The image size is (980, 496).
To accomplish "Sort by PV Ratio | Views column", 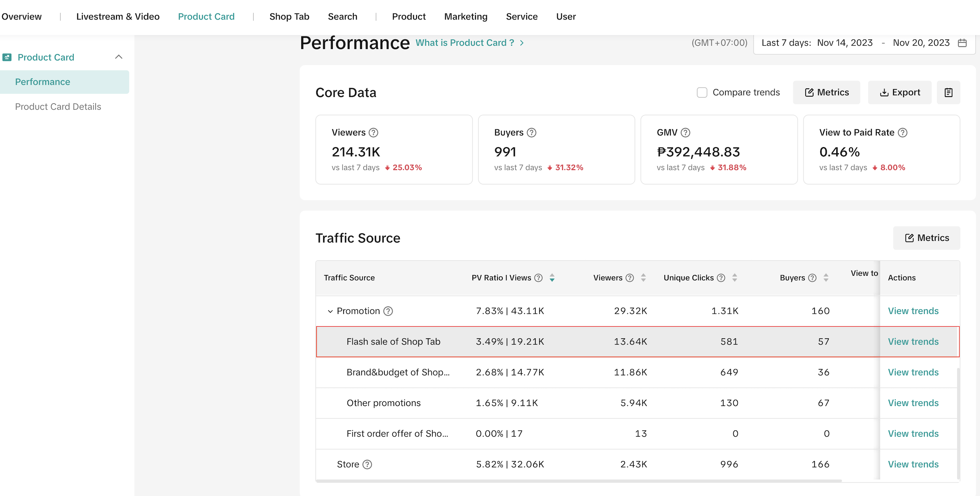I will click(x=552, y=278).
